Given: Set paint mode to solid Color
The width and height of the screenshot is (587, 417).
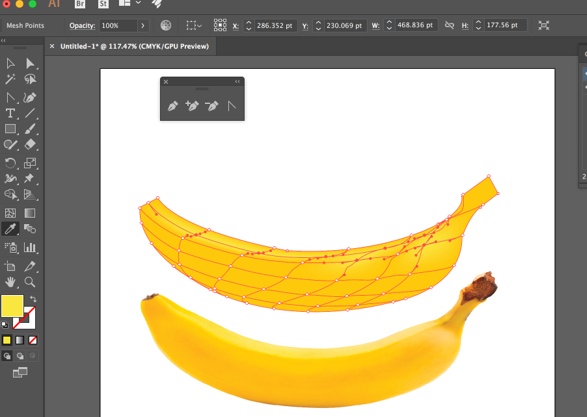Looking at the screenshot, I should click(x=7, y=340).
